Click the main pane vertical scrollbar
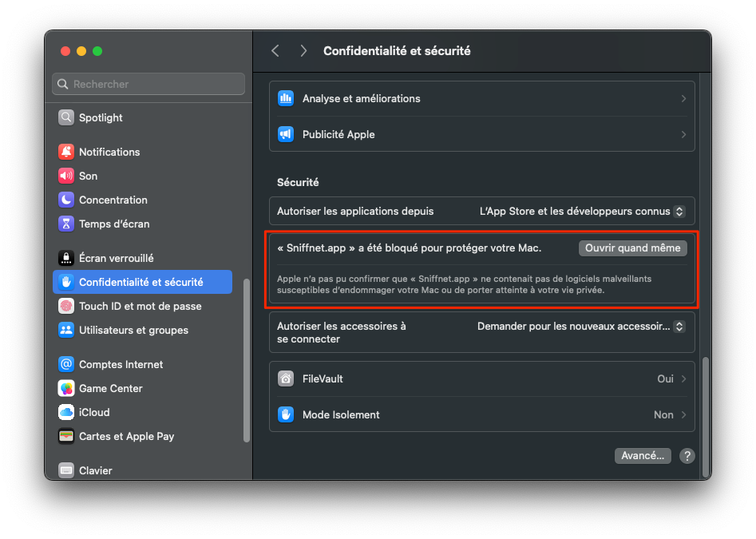Screen dimensions: 756x539 click(x=706, y=417)
